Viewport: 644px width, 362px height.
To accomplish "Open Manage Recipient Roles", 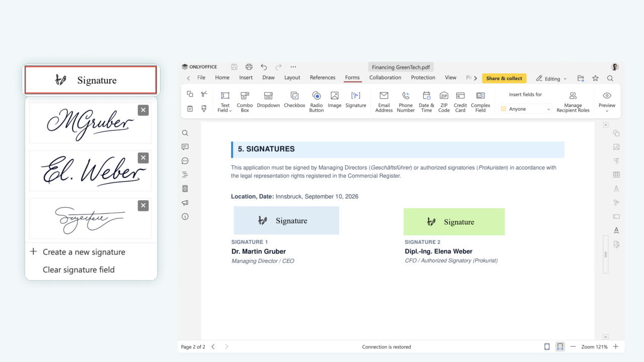I will 573,102.
